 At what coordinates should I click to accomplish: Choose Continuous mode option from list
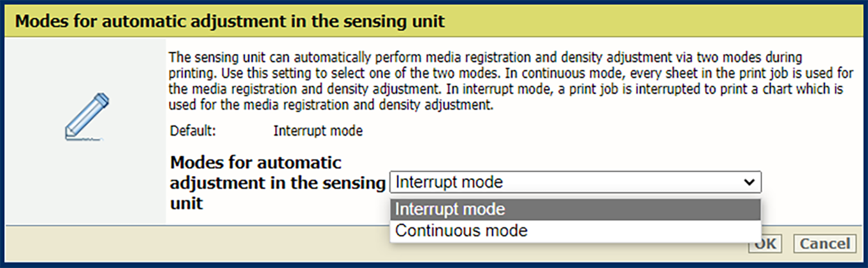point(461,231)
